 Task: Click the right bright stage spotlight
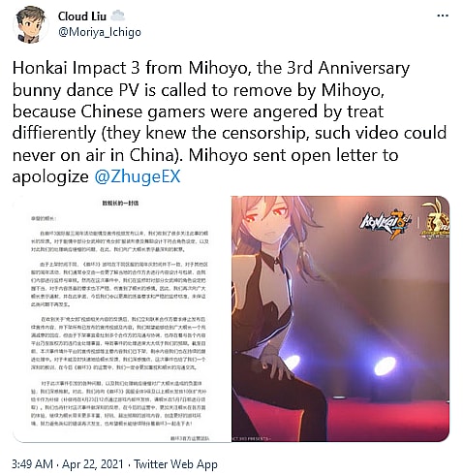(385, 366)
